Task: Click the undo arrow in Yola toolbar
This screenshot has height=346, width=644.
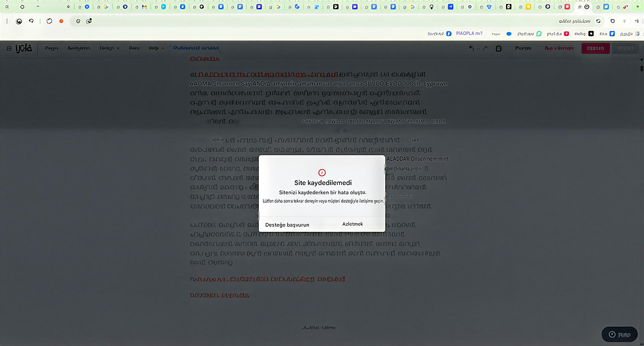Action: (472, 49)
